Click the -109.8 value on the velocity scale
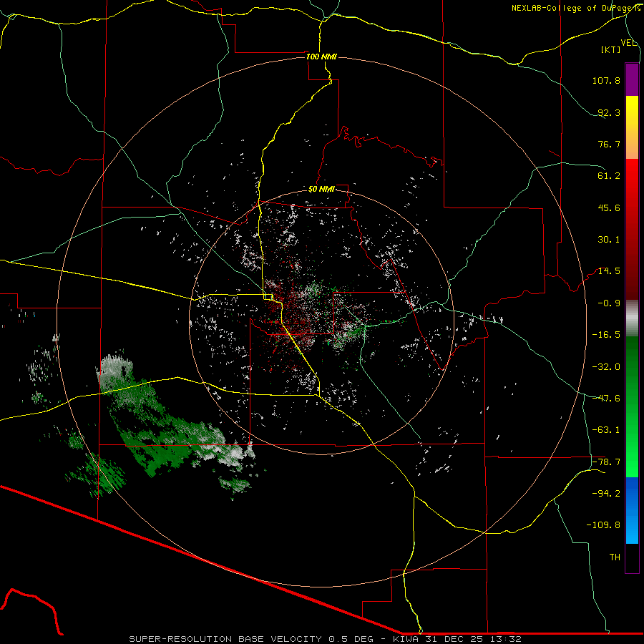The height and width of the screenshot is (644, 644). pyautogui.click(x=603, y=525)
